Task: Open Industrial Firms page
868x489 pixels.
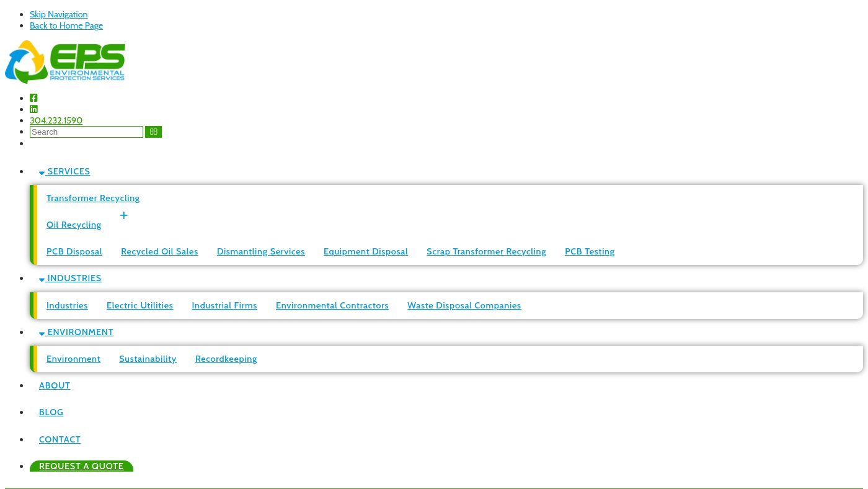Action: (224, 306)
